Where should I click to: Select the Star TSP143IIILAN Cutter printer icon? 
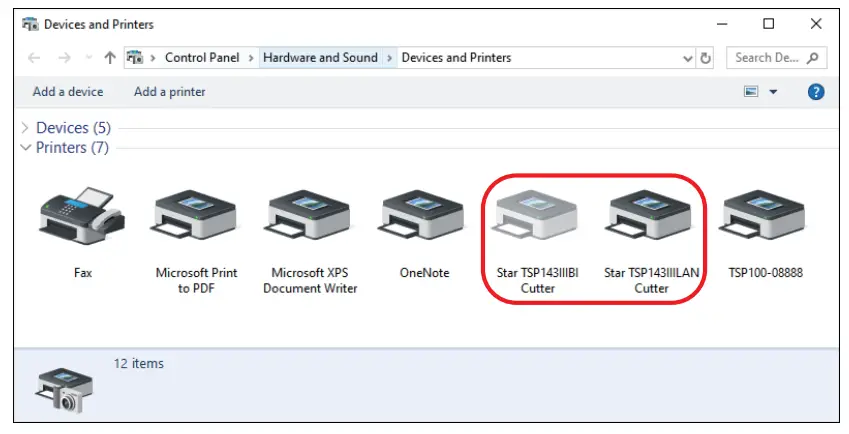(x=650, y=216)
